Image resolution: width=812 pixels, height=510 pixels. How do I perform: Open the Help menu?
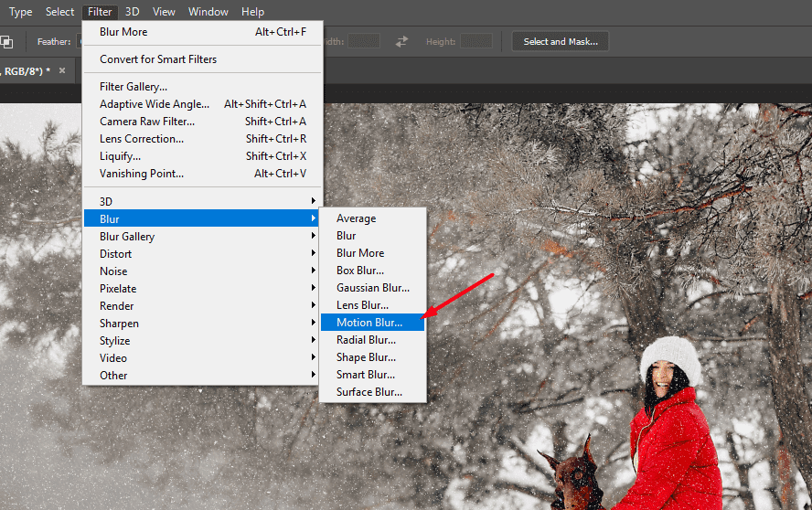click(x=252, y=11)
